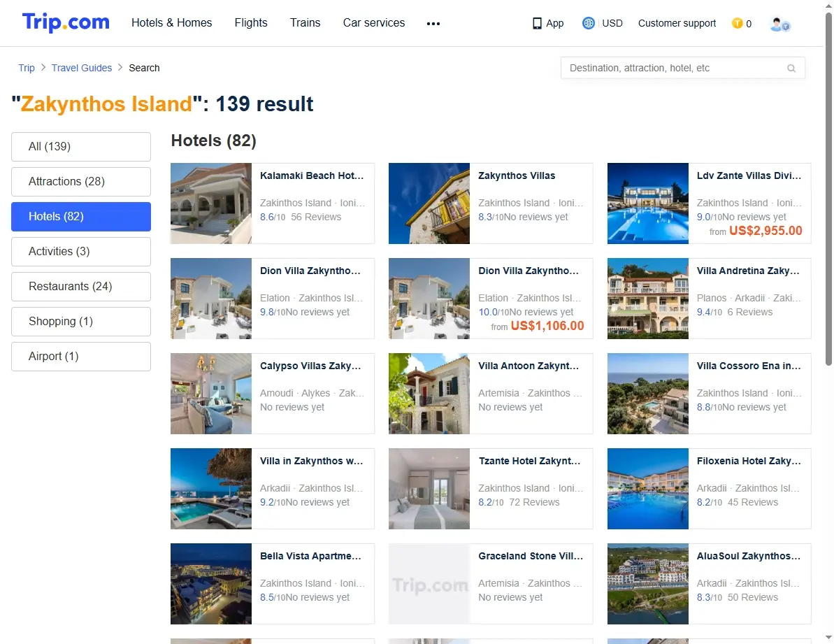Screen dimensions: 834x644
Task: Select the Restaurants (24) filter
Action: [81, 287]
